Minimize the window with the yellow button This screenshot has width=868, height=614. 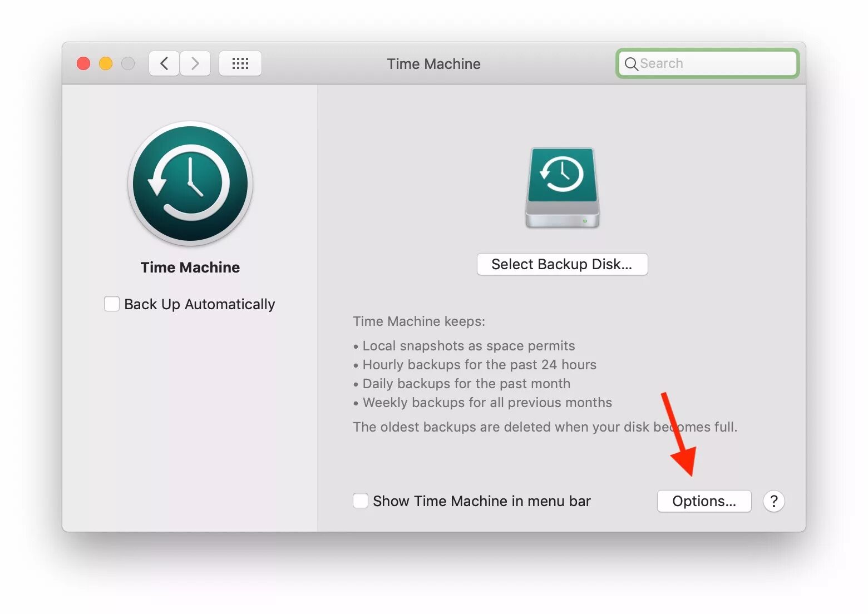point(106,63)
